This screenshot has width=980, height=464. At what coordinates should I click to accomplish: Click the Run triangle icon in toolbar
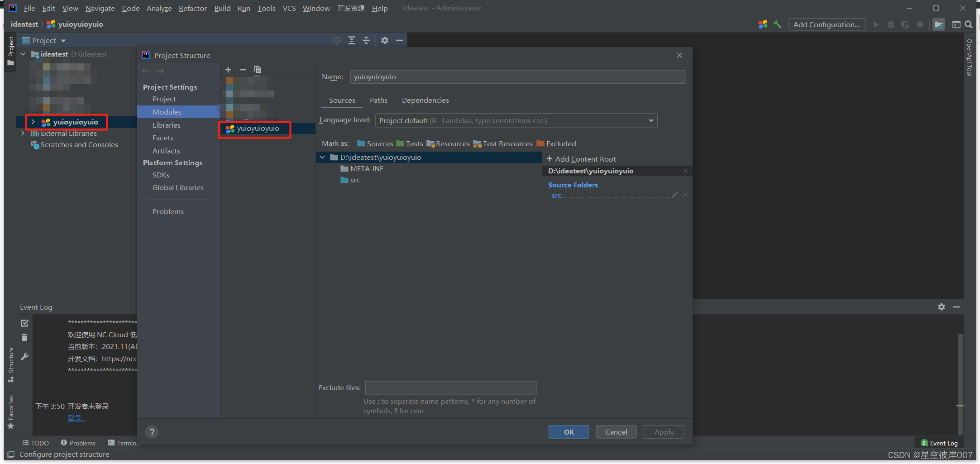(876, 24)
